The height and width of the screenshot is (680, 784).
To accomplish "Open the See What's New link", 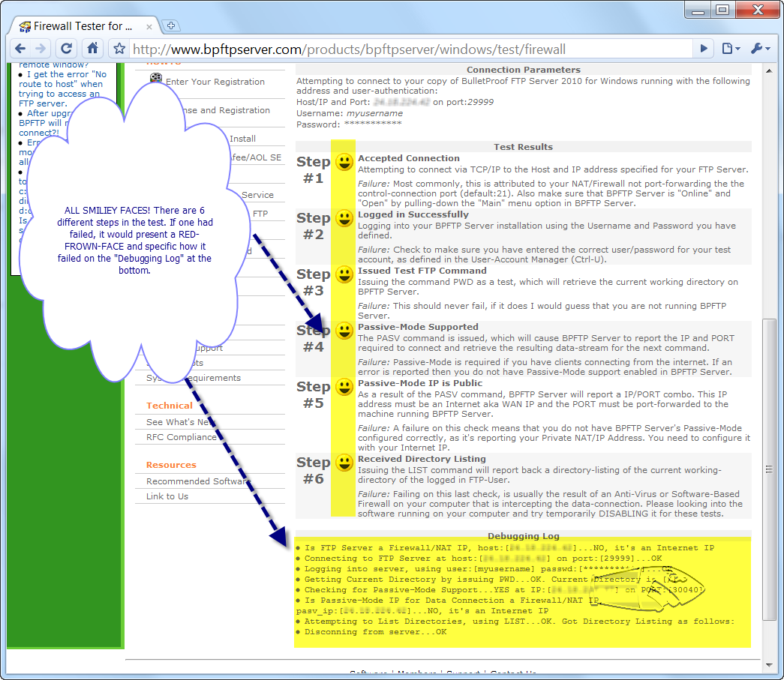I will (180, 422).
